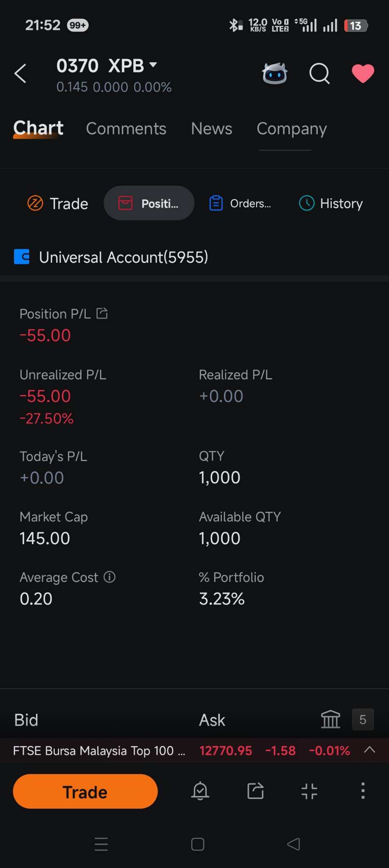This screenshot has height=868, width=389.
Task: Open the three-dot more options menu
Action: [x=363, y=791]
